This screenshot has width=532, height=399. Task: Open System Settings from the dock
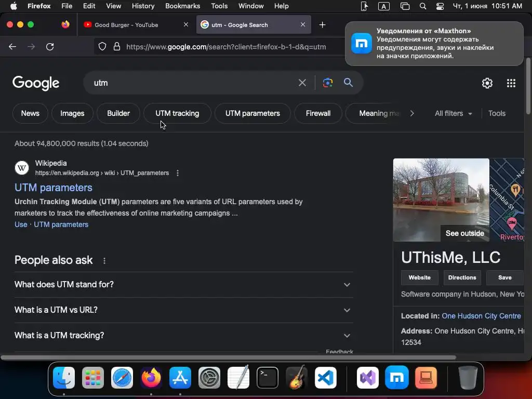tap(209, 378)
